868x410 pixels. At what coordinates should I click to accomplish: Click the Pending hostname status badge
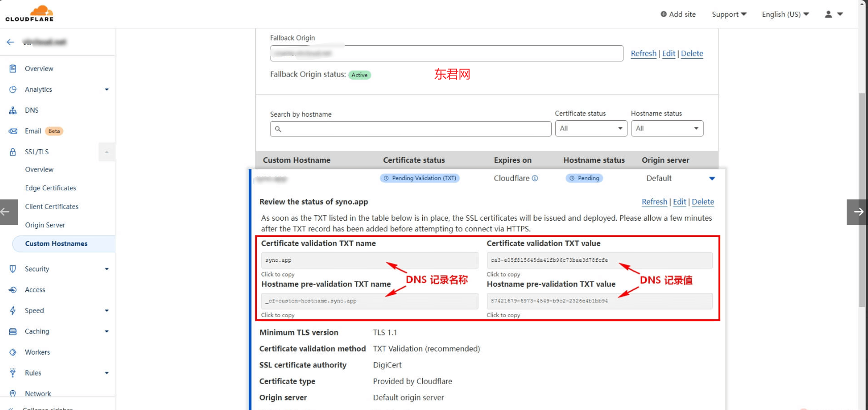[584, 178]
